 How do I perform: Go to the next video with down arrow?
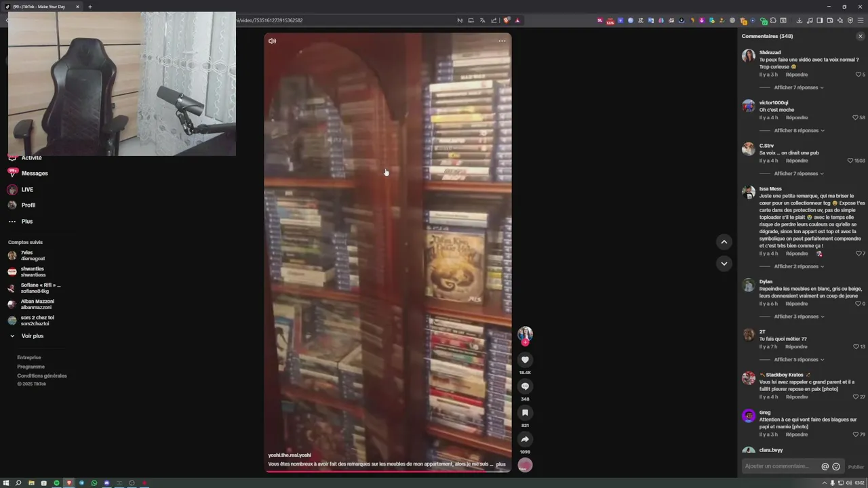tap(724, 264)
